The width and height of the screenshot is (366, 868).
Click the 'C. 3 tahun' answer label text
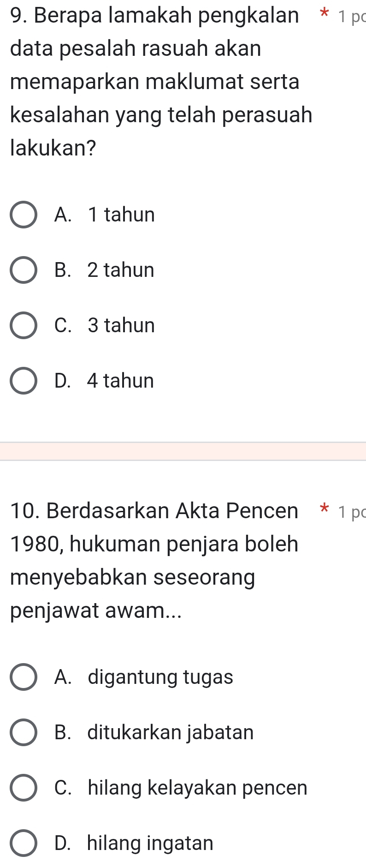coord(105,326)
